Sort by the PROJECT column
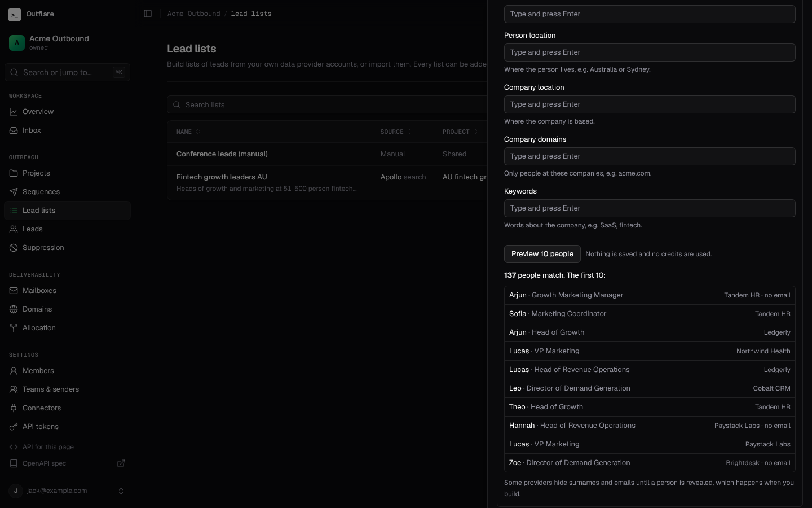Viewport: 812px width, 508px height. [x=460, y=132]
